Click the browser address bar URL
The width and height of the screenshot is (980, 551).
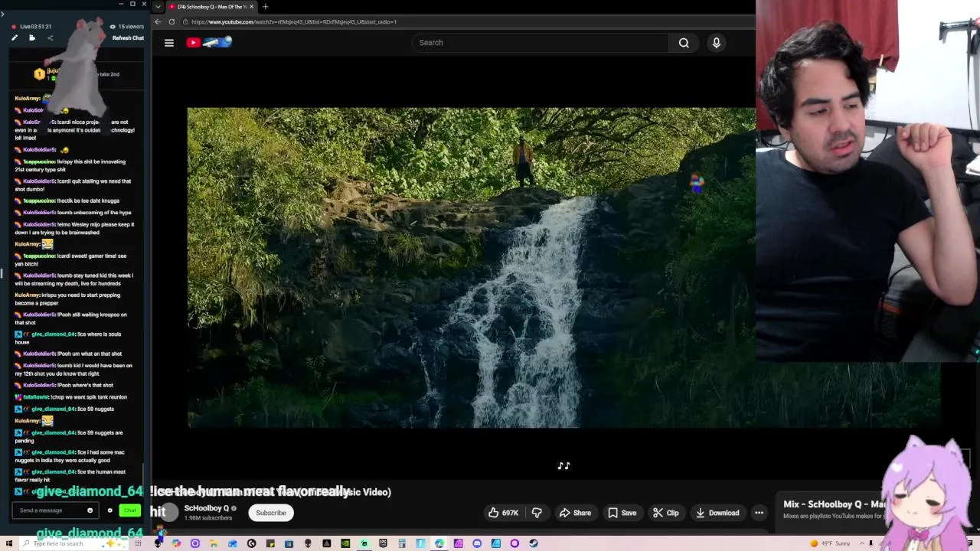click(294, 21)
